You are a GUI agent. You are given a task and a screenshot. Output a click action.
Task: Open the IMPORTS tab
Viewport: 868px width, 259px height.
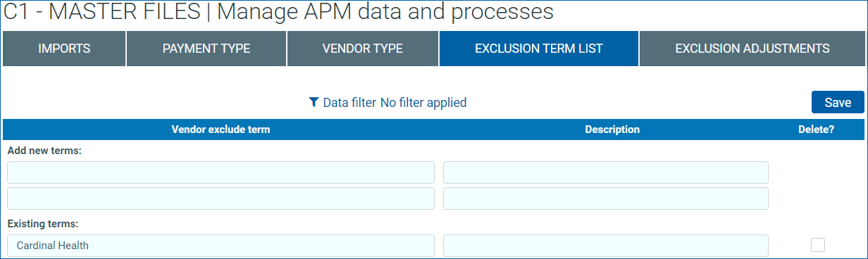click(64, 49)
